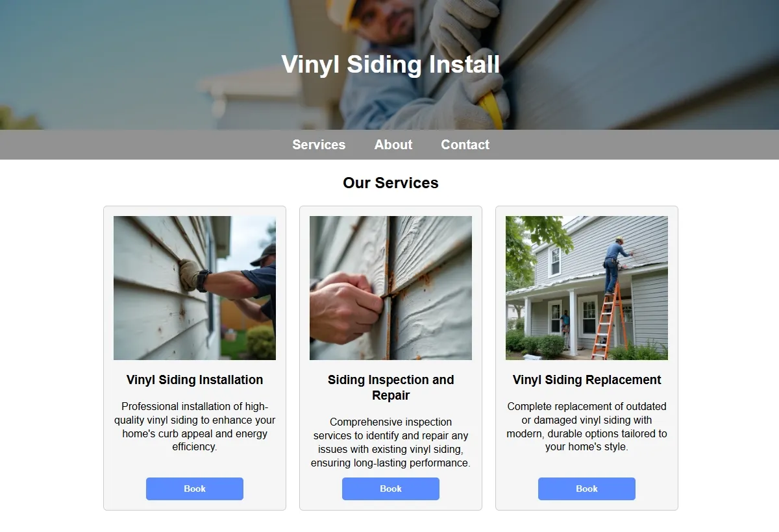Click the Vinyl Siding Replacement card heading
The image size is (779, 532).
coord(587,380)
